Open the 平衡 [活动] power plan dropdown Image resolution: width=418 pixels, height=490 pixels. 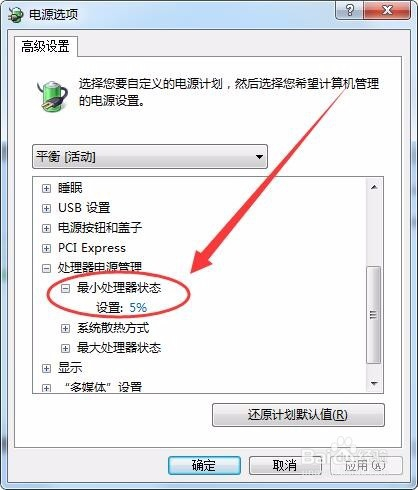click(150, 156)
